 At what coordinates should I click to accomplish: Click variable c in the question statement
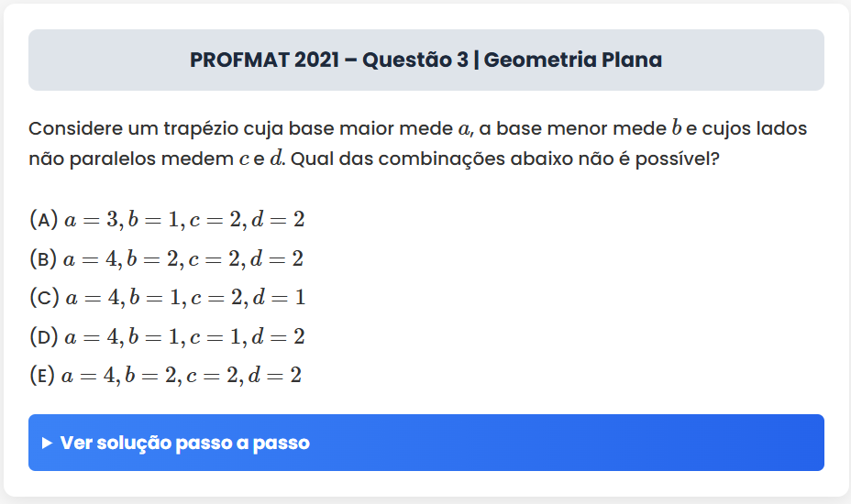[243, 159]
